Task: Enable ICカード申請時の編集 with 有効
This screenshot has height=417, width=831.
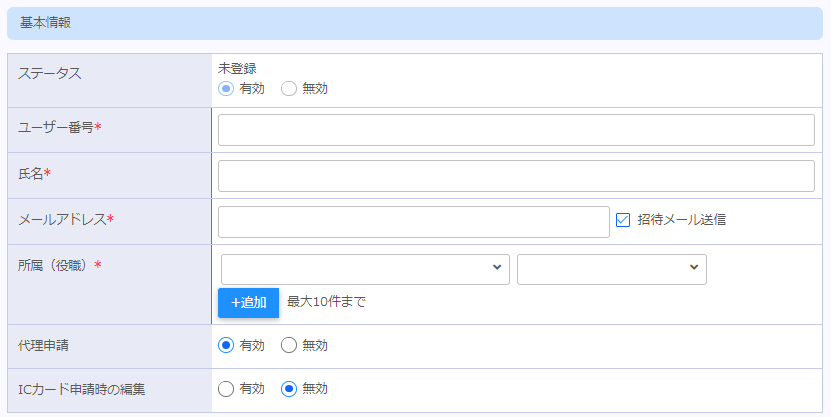Action: (227, 389)
